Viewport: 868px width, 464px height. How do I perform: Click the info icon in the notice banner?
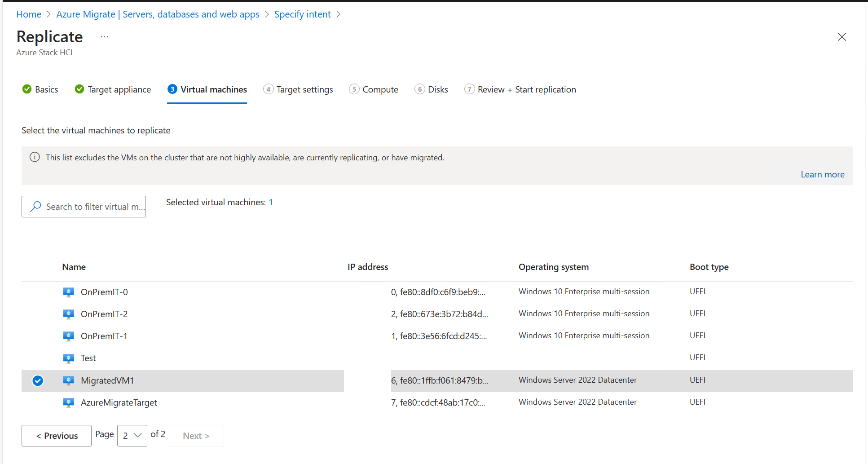(x=35, y=157)
